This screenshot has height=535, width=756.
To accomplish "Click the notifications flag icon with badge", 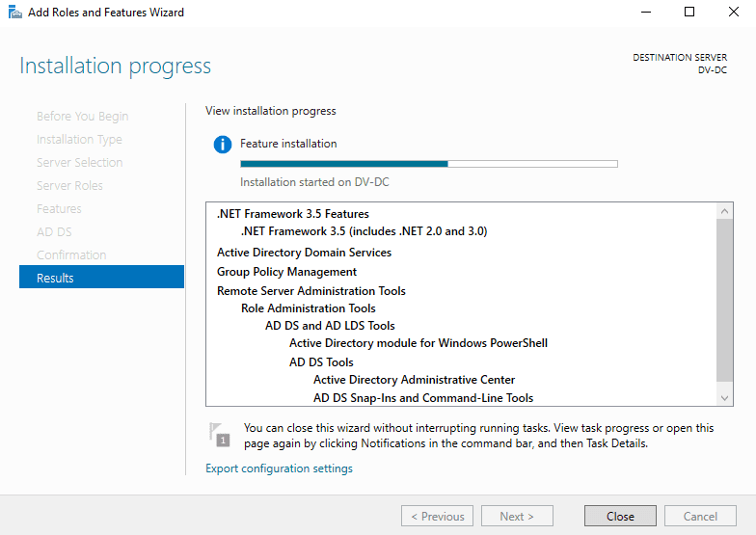I will point(220,435).
